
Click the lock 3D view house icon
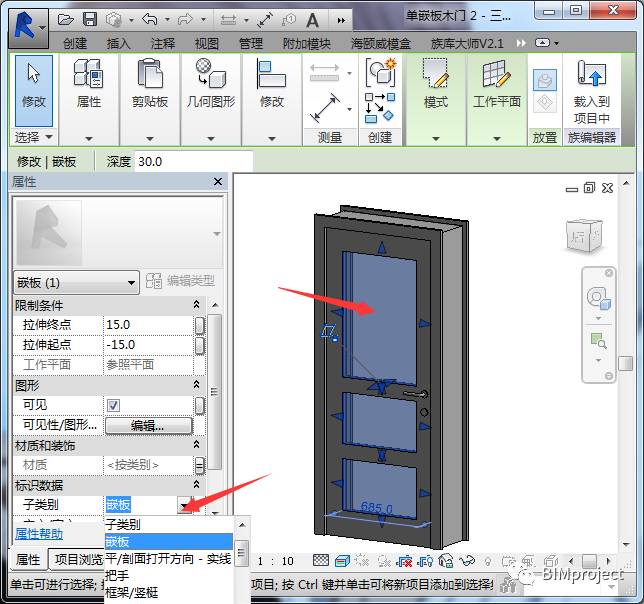coord(446,560)
